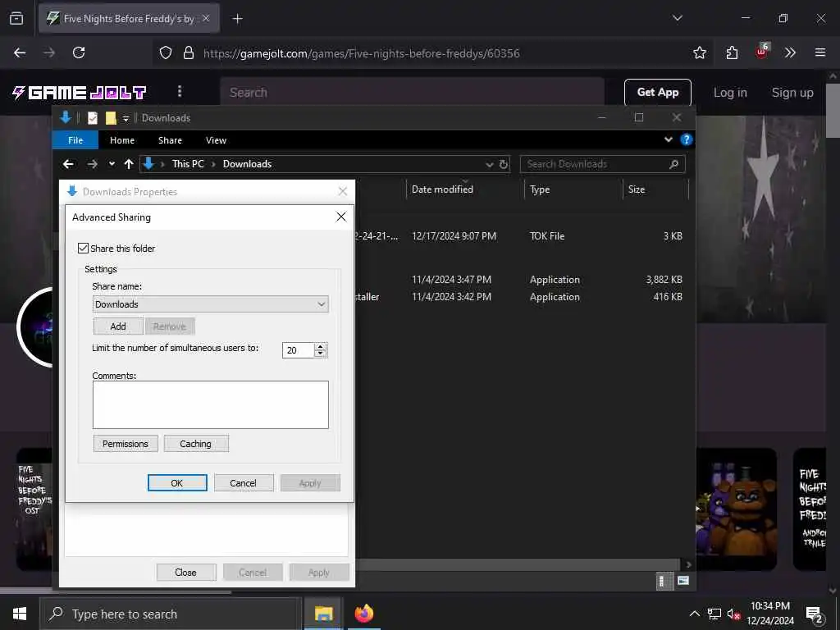Toggle the Share this folder checkbox

pos(83,248)
